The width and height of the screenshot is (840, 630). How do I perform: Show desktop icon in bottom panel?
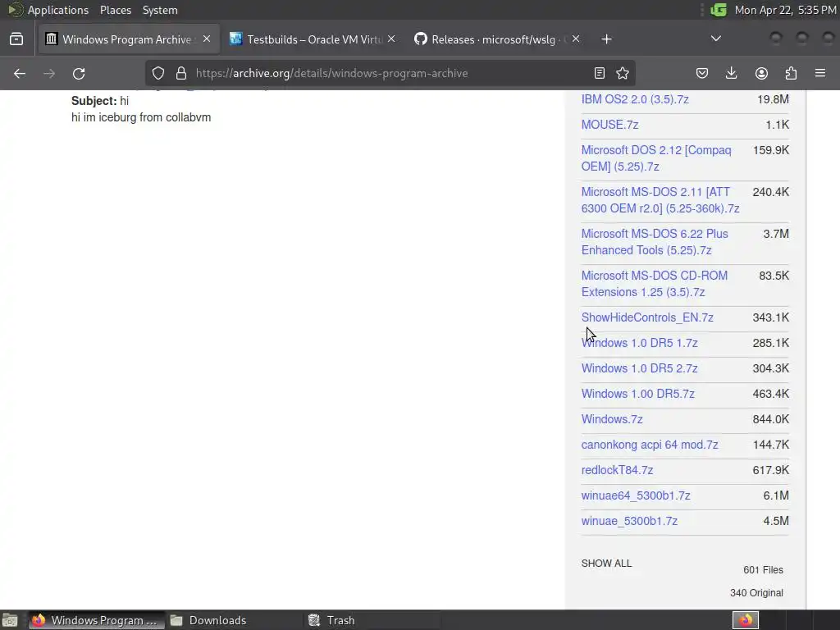(10, 620)
